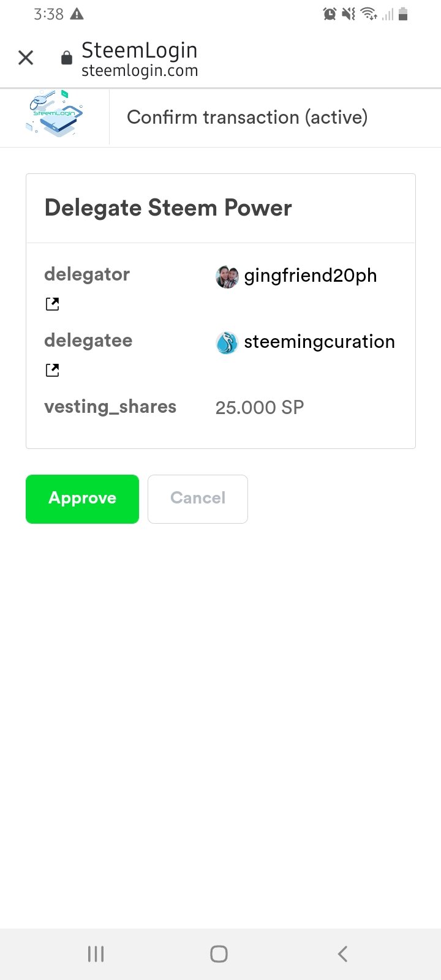
Task: Close the SteemLogin browser tab
Action: pos(26,58)
